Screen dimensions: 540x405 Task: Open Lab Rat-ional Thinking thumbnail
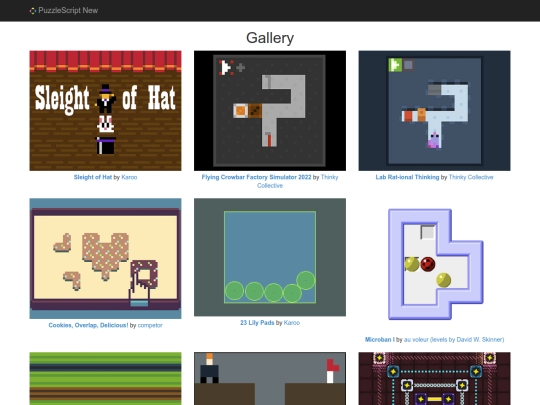(435, 111)
